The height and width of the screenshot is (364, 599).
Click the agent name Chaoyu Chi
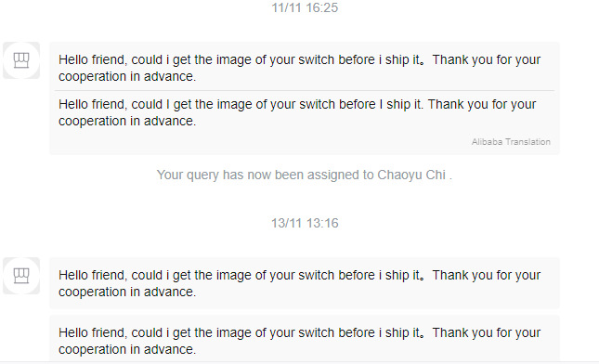pyautogui.click(x=411, y=175)
